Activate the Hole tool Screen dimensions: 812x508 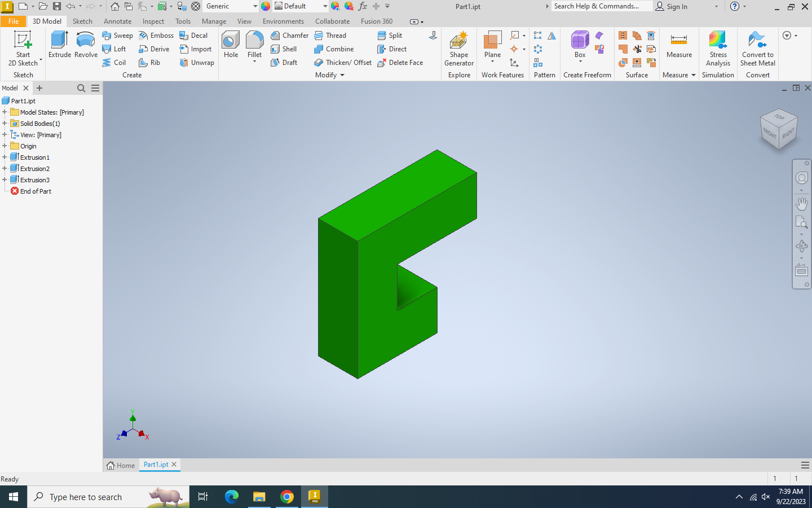231,45
